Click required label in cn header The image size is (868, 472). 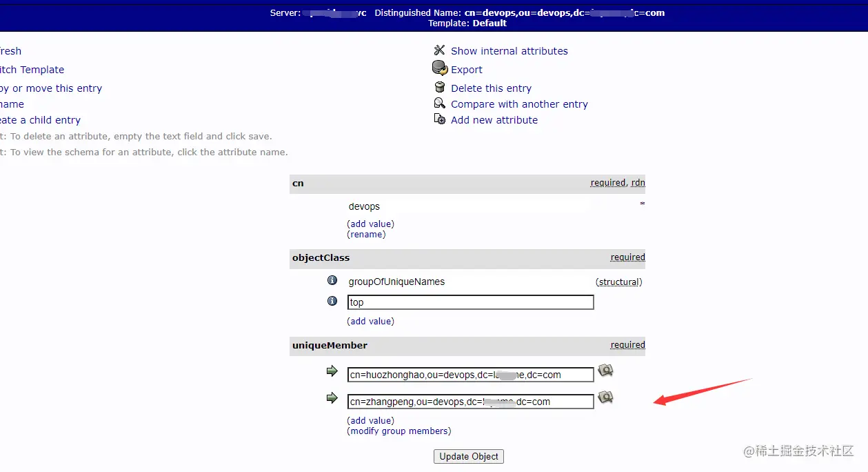click(x=608, y=183)
